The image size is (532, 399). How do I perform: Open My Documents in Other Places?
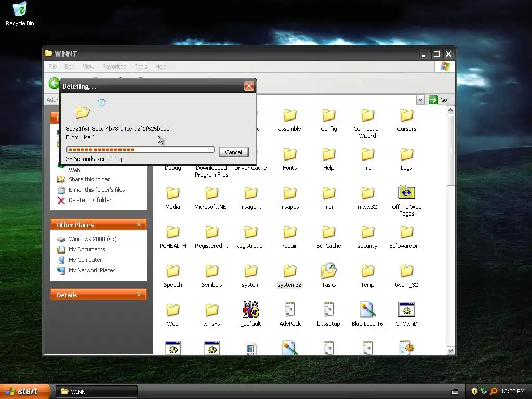click(x=87, y=249)
